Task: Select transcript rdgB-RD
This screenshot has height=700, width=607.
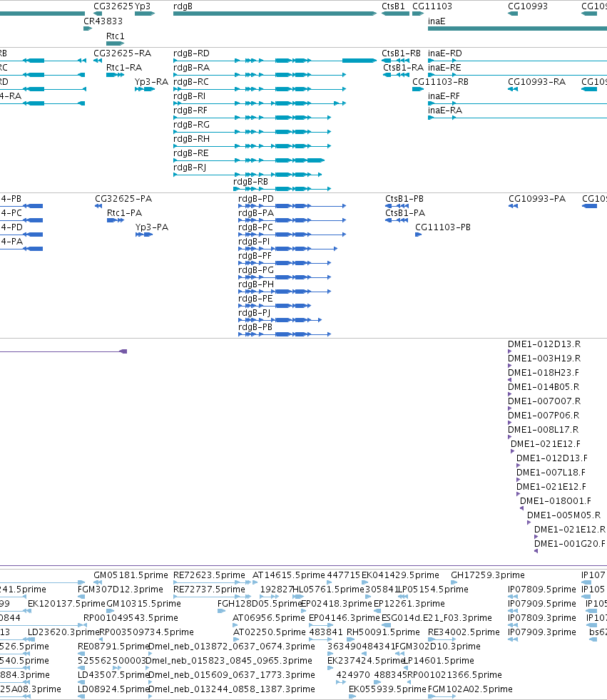Action: click(191, 53)
